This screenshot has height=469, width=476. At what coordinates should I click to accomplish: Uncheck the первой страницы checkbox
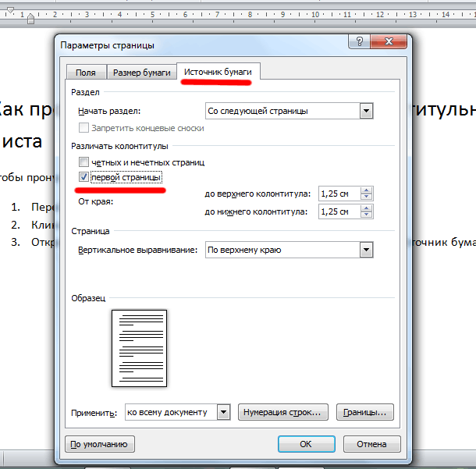pos(83,177)
